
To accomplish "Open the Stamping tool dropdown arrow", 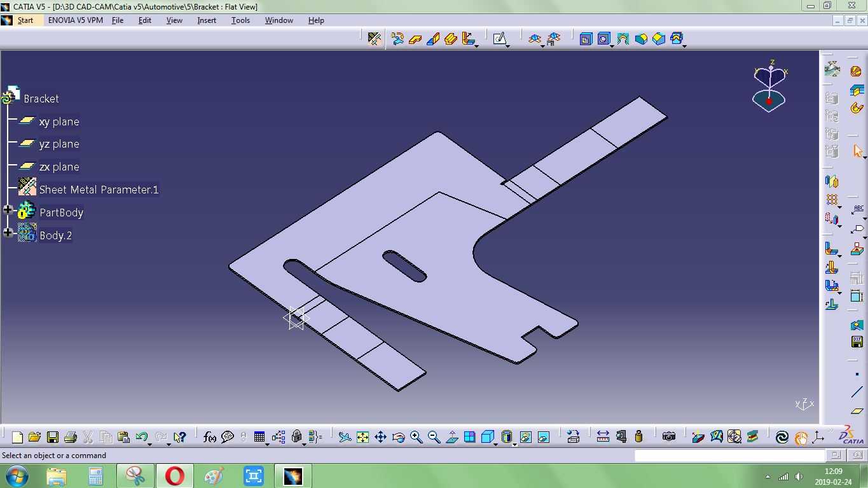I will [x=685, y=46].
